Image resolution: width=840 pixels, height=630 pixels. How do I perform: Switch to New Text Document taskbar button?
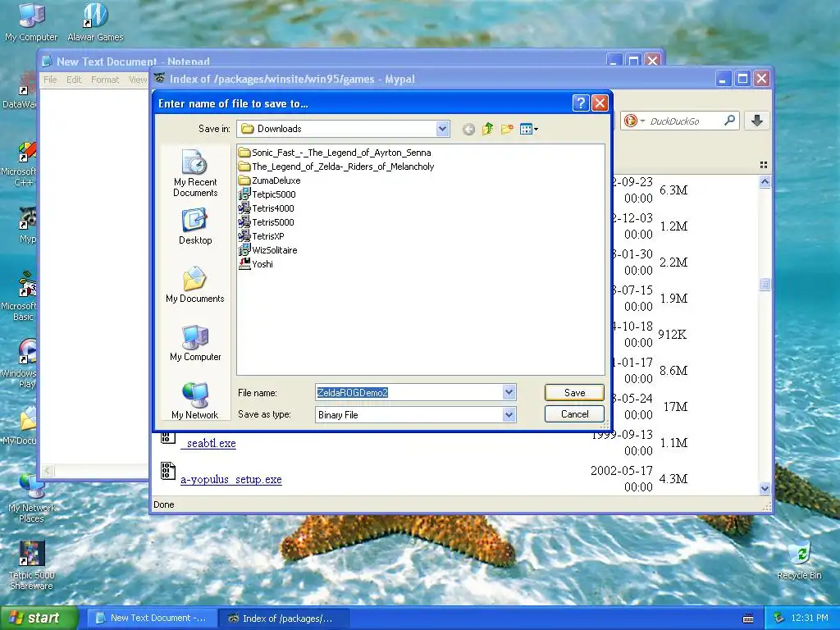(152, 619)
